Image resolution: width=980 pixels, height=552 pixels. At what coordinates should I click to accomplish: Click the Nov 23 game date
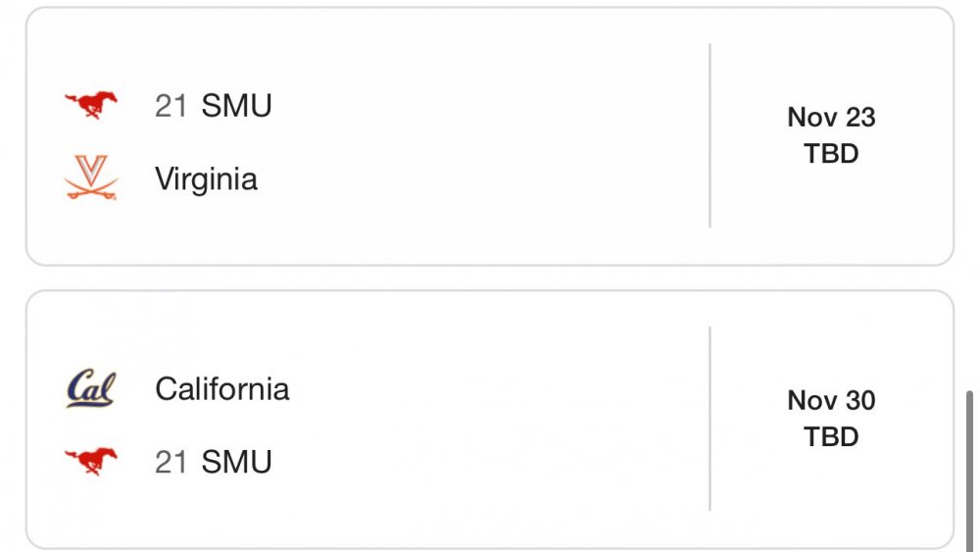831,118
